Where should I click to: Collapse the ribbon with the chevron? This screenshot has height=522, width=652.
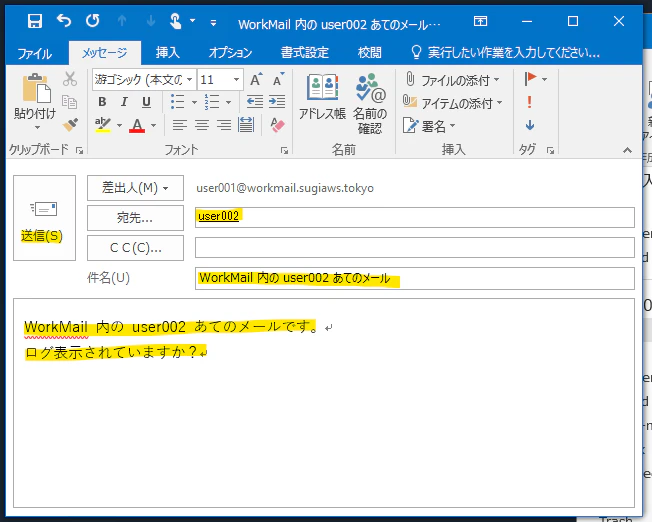click(x=627, y=151)
